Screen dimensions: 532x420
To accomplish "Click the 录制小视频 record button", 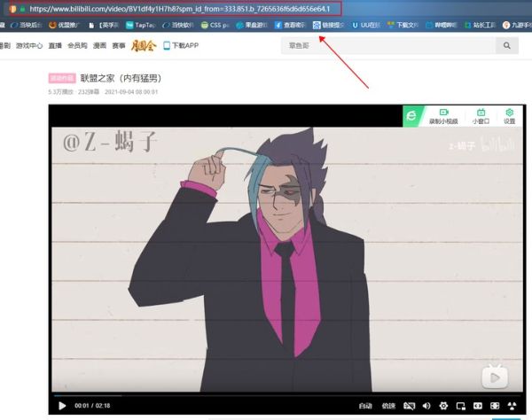I will pyautogui.click(x=443, y=116).
